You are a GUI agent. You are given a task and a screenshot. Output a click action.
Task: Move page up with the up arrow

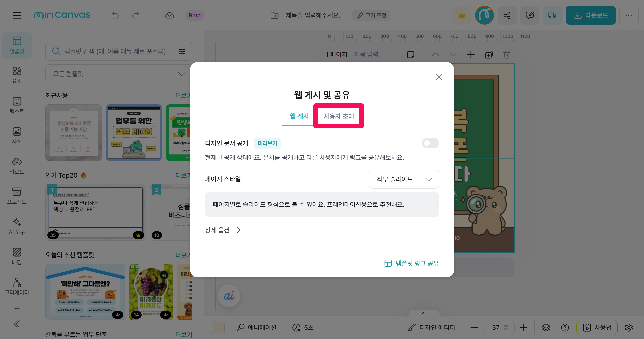[x=435, y=54]
